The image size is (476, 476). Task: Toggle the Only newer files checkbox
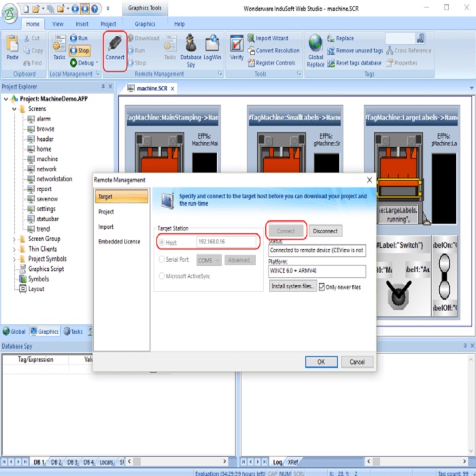(x=322, y=287)
